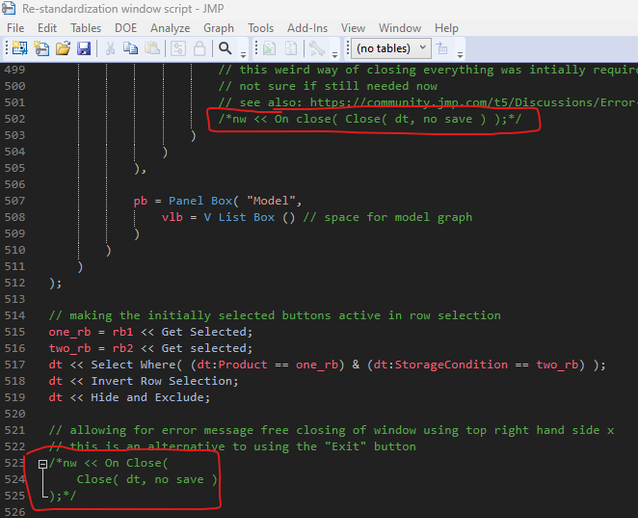Click the Copy toolbar icon
Screen dimensions: 638x518
pyautogui.click(x=131, y=48)
